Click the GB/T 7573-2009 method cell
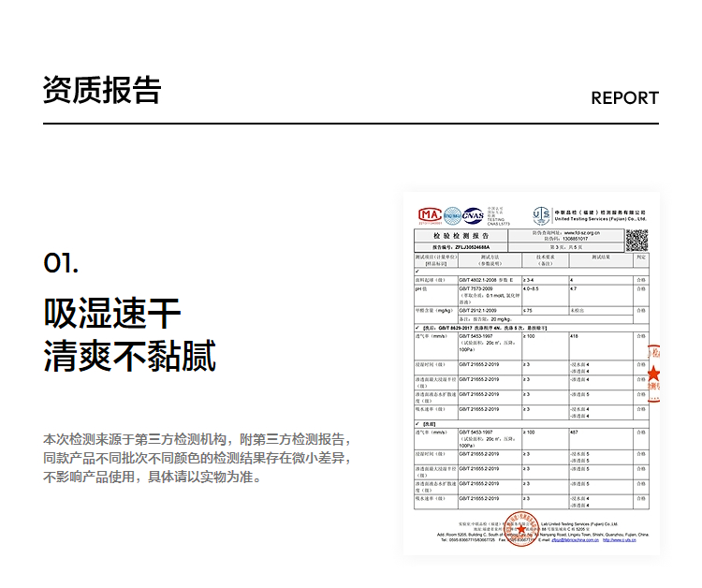 (490, 296)
